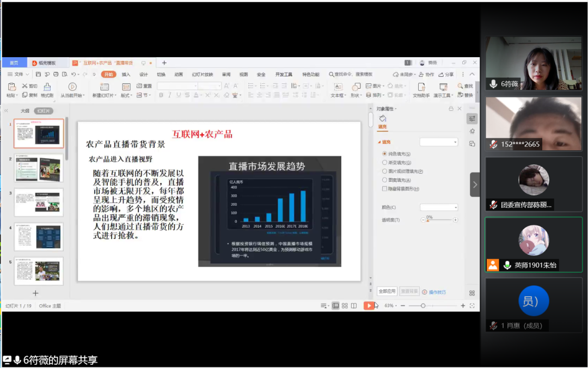The height and width of the screenshot is (368, 588).
Task: Switch to slide sorter grid view icon
Action: pyautogui.click(x=345, y=306)
